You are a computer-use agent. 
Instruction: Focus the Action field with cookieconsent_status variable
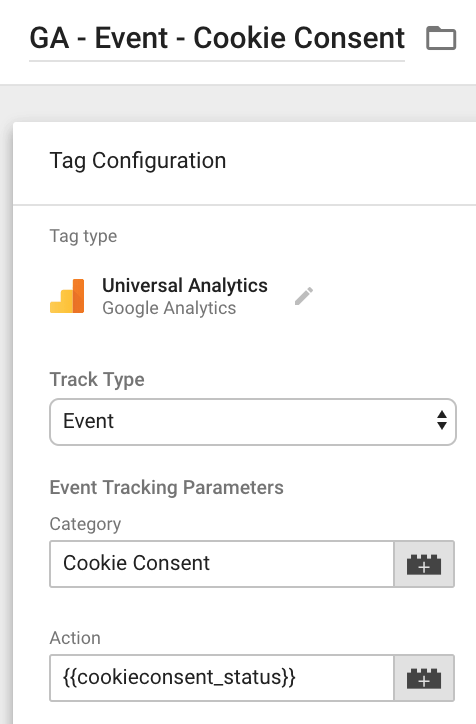coord(222,678)
